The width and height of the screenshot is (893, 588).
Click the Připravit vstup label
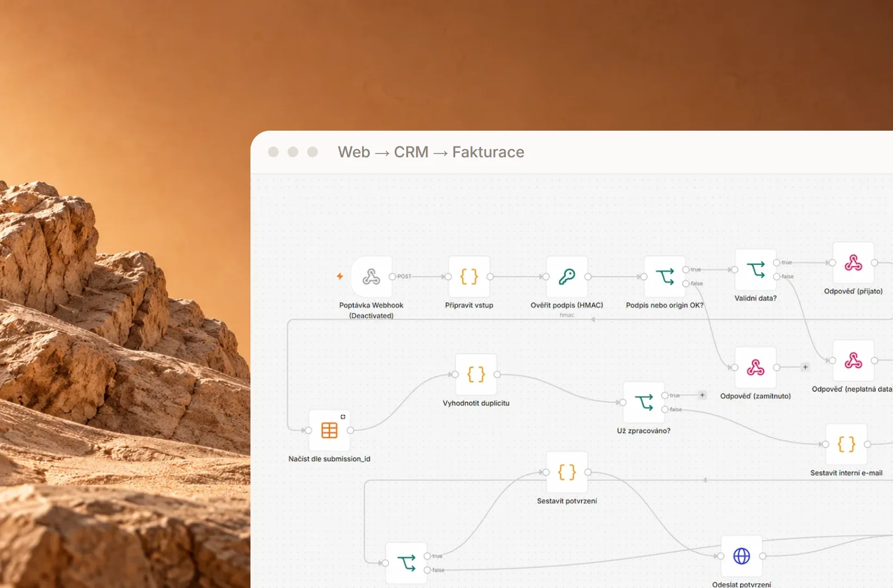coord(469,305)
